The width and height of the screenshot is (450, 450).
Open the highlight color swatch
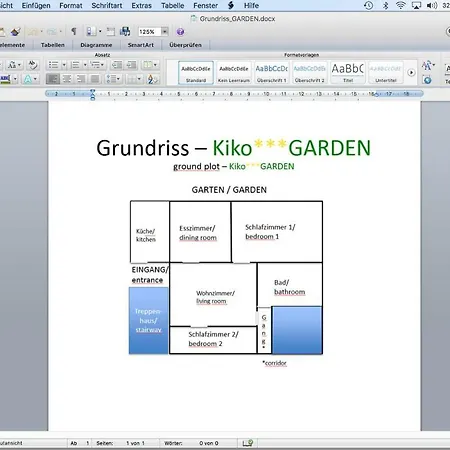tap(5, 79)
